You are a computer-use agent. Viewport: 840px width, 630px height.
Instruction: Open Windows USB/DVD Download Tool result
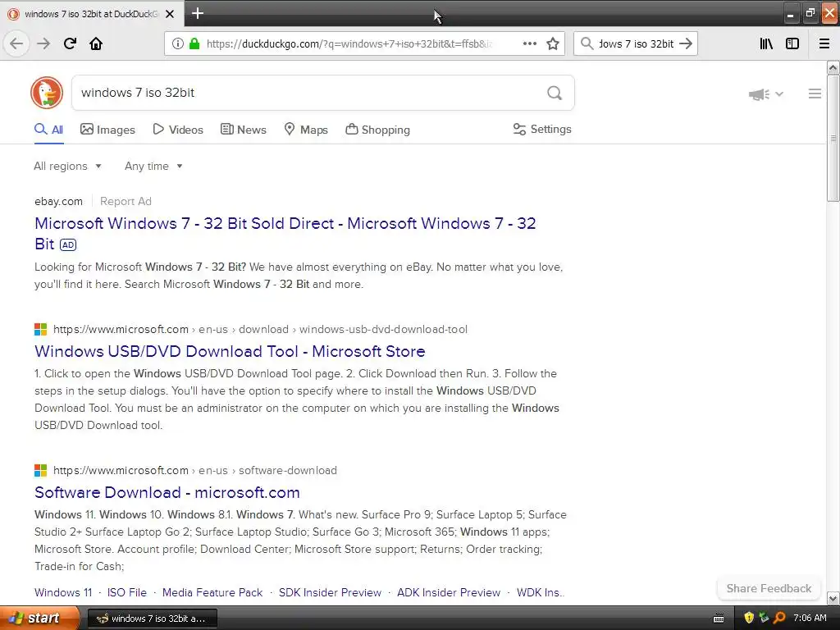click(230, 351)
